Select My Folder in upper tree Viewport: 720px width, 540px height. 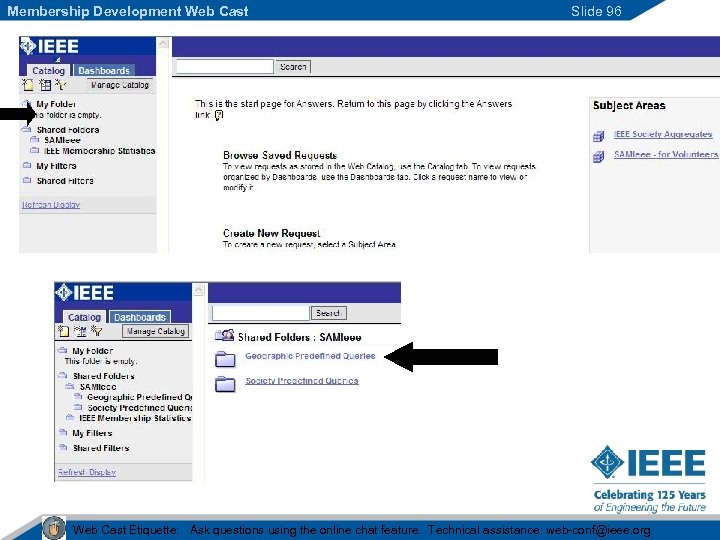pyautogui.click(x=56, y=104)
